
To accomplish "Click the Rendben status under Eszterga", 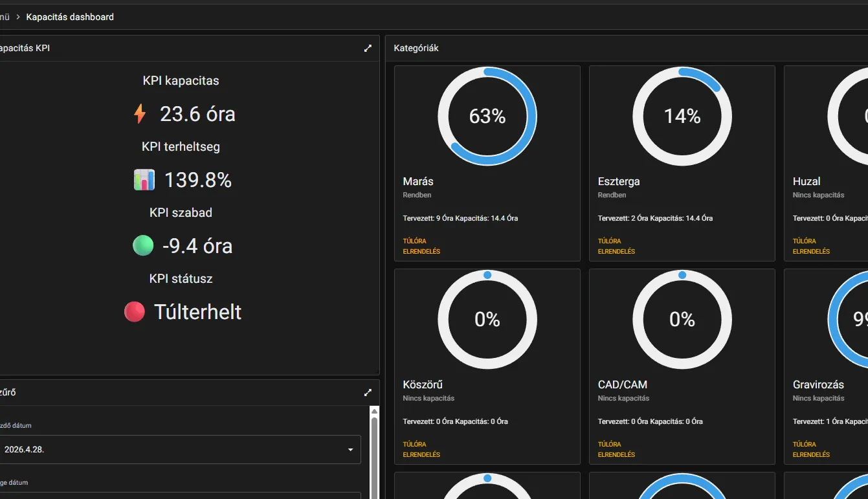I will click(612, 195).
